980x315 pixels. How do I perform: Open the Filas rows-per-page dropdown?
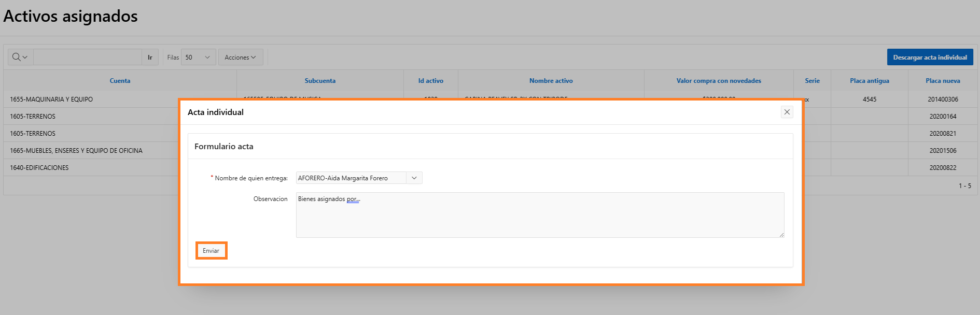(199, 57)
